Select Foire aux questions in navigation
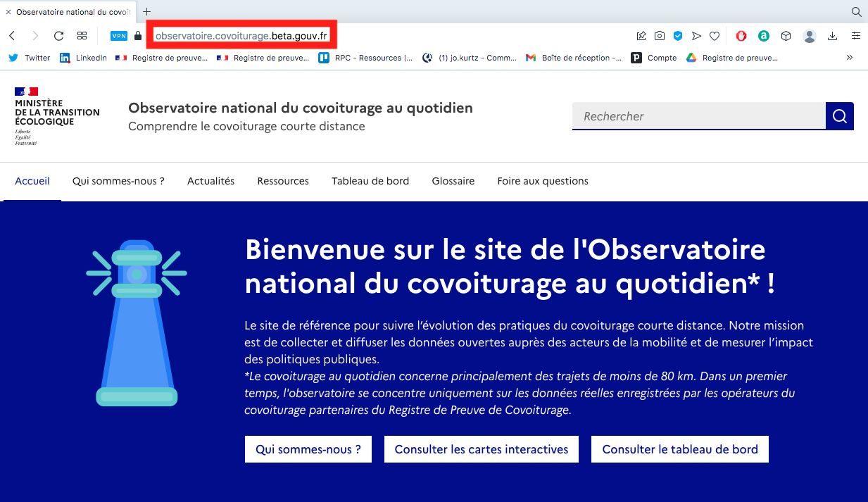This screenshot has width=868, height=502. click(x=542, y=181)
